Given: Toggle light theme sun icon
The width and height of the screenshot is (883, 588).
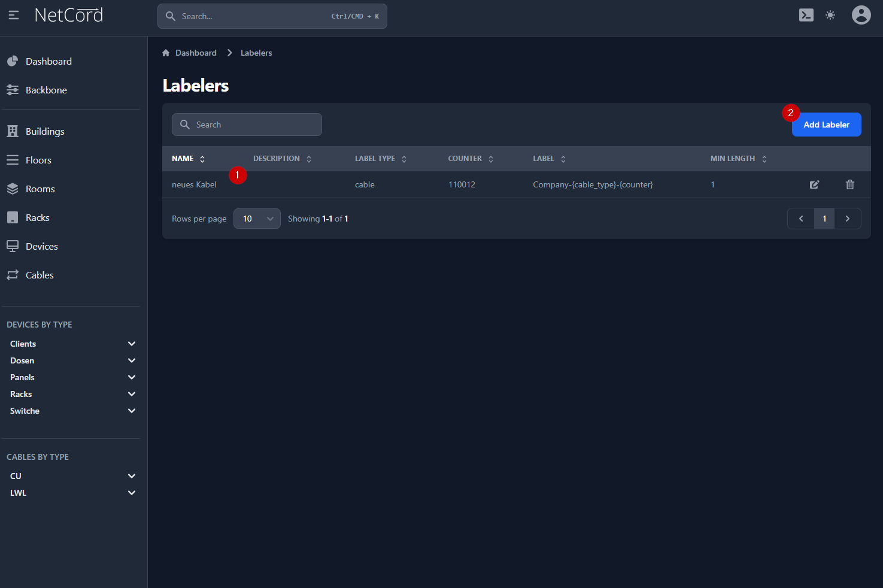Looking at the screenshot, I should click(x=830, y=15).
